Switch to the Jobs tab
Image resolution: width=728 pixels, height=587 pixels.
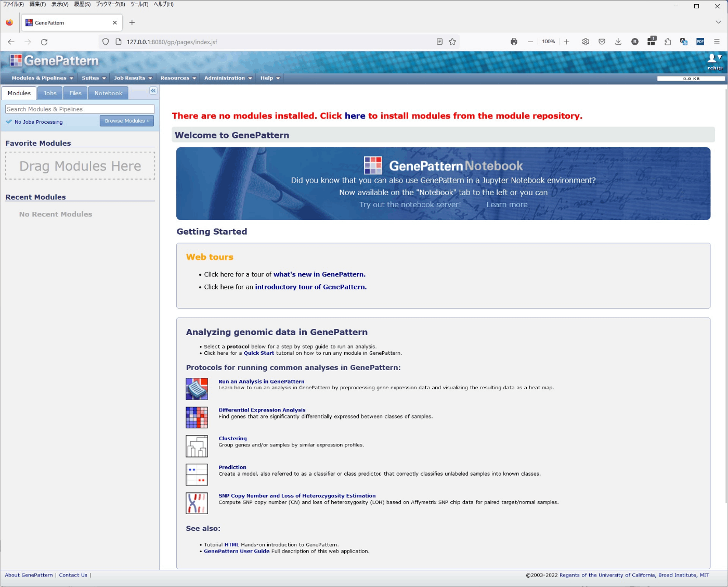point(50,93)
